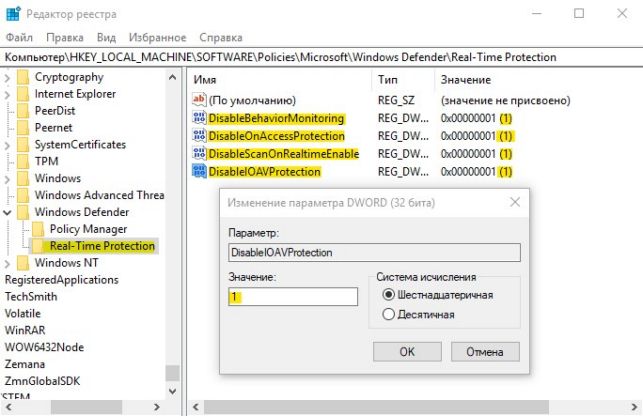Select the Zemana tree item
The height and width of the screenshot is (416, 643).
[25, 364]
